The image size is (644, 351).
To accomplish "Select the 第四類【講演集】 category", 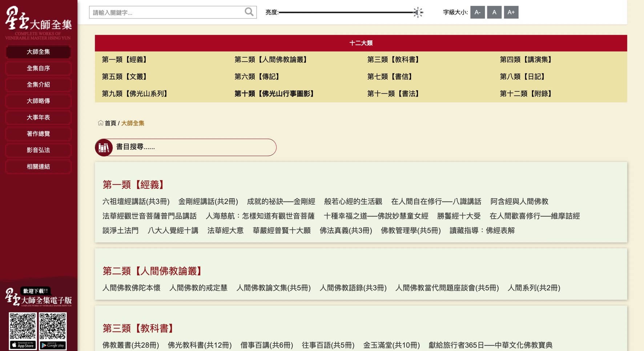I will point(526,60).
